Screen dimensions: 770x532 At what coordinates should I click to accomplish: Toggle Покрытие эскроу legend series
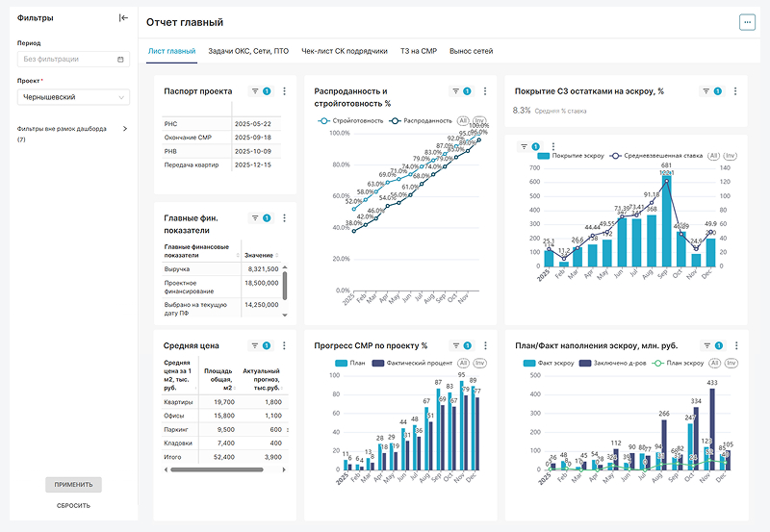point(571,156)
